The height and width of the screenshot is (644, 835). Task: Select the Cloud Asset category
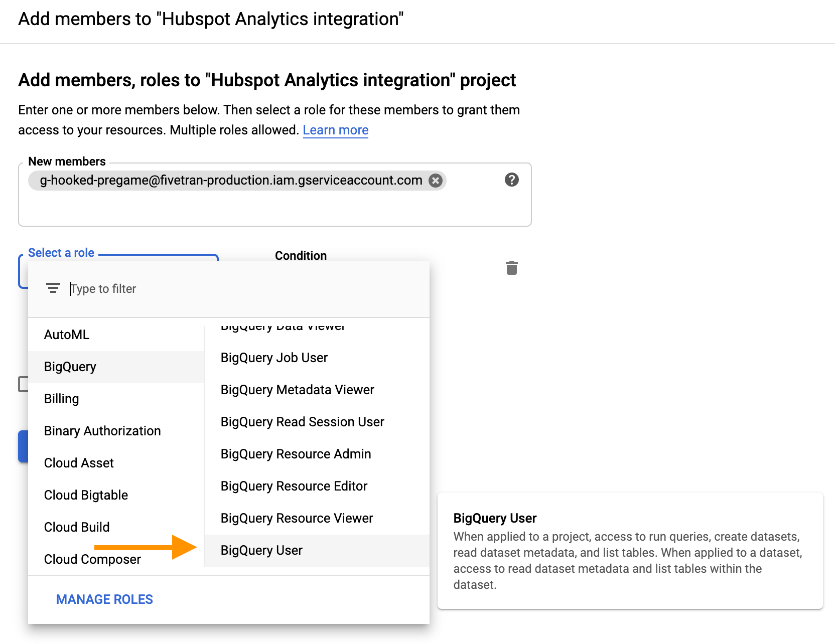click(116, 463)
